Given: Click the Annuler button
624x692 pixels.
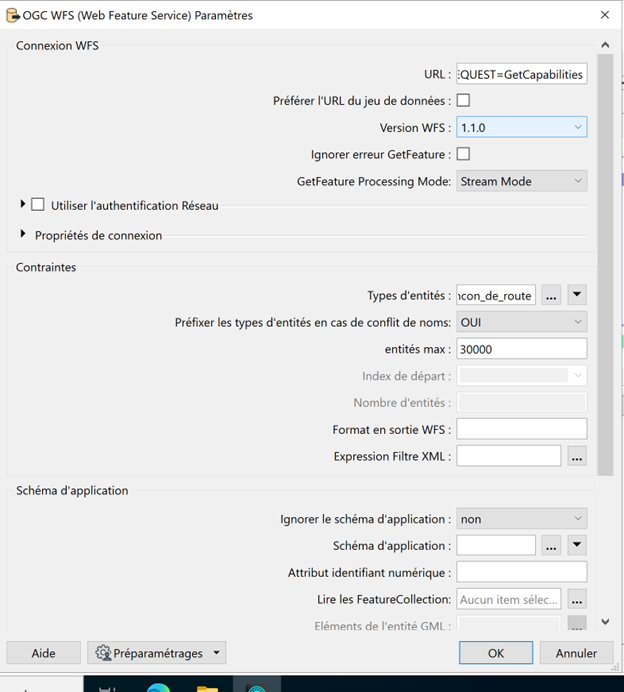Looking at the screenshot, I should pyautogui.click(x=576, y=653).
